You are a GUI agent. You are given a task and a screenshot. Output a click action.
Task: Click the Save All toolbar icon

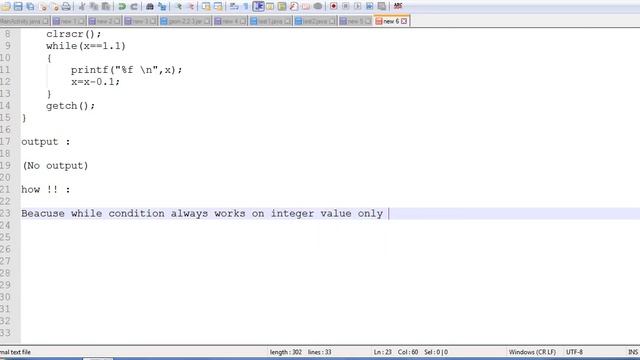[x=30, y=7]
